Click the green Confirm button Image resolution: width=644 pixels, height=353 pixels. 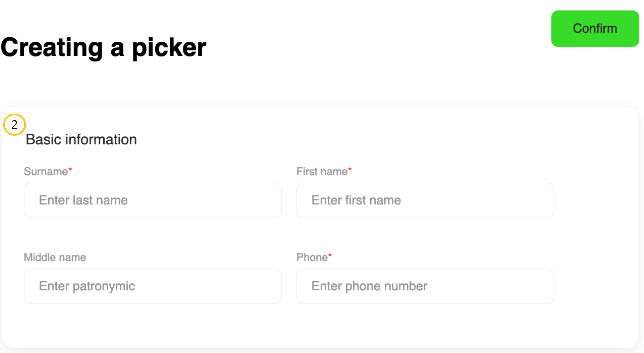(x=595, y=28)
